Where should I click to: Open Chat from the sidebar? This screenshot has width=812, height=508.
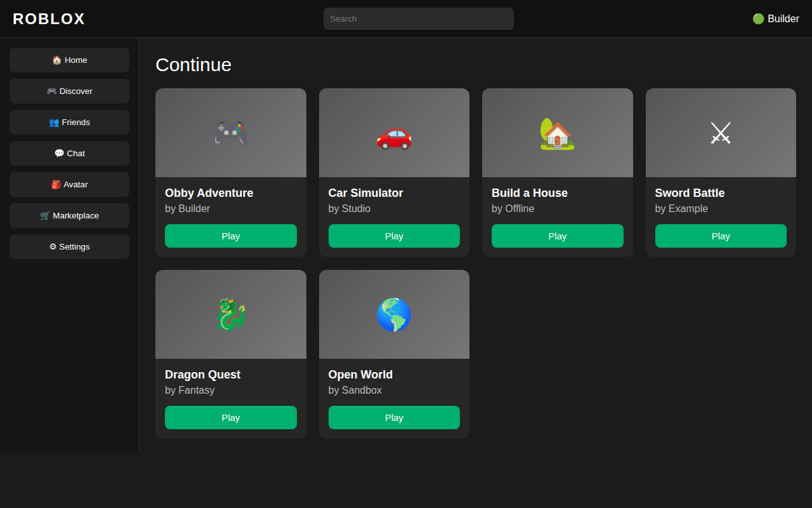69,153
